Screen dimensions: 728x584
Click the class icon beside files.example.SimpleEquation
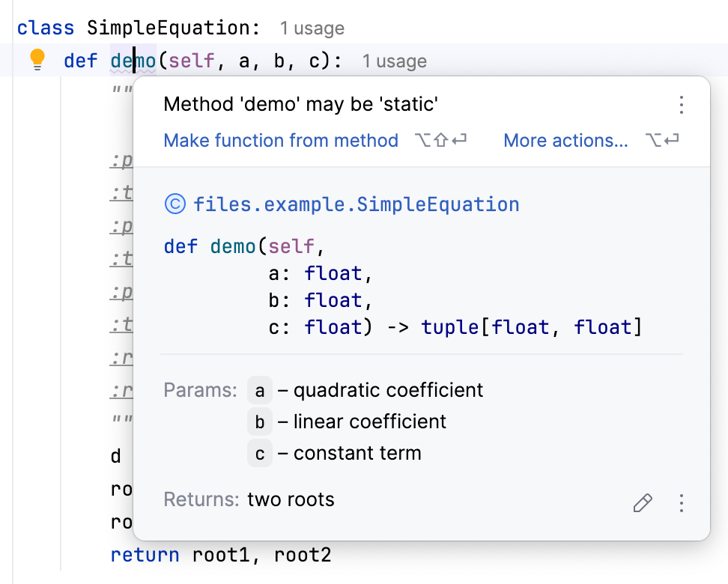(x=175, y=204)
